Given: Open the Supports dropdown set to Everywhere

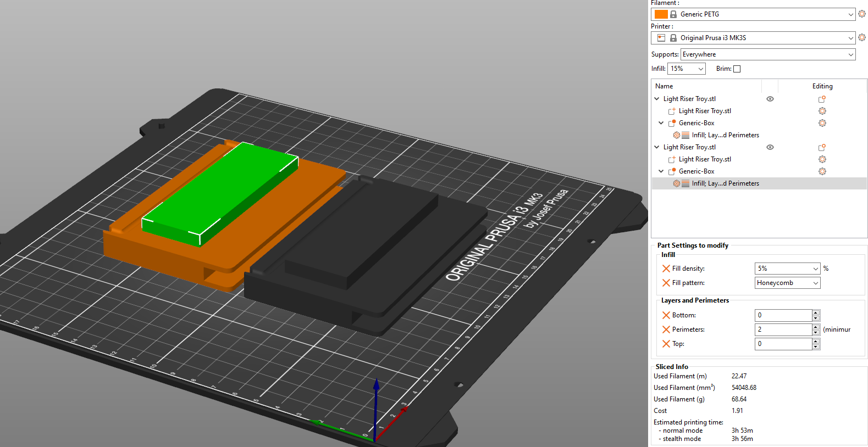Looking at the screenshot, I should coord(768,54).
